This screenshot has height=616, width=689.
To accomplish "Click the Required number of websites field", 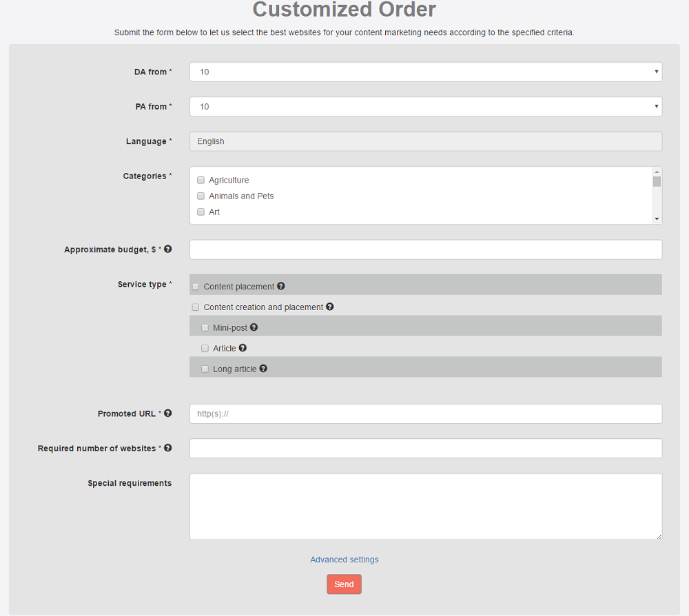I will (x=426, y=448).
